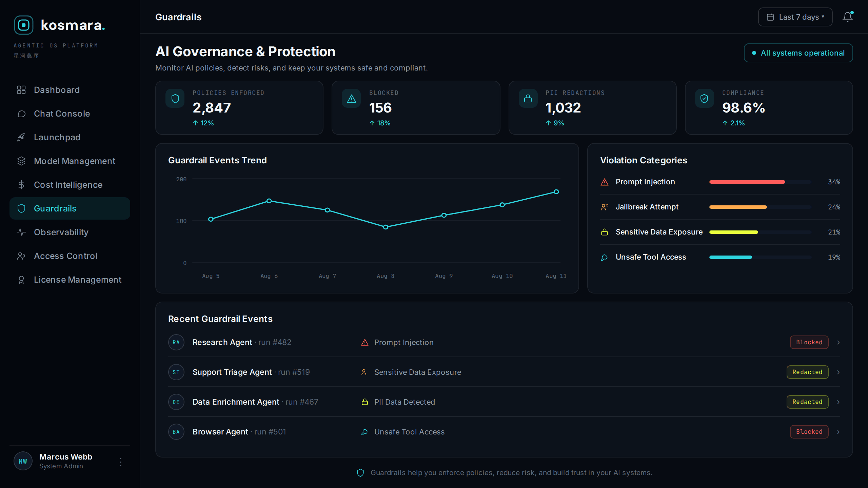Click Blocked badge on Research Agent row
This screenshot has height=488, width=868.
pos(809,342)
